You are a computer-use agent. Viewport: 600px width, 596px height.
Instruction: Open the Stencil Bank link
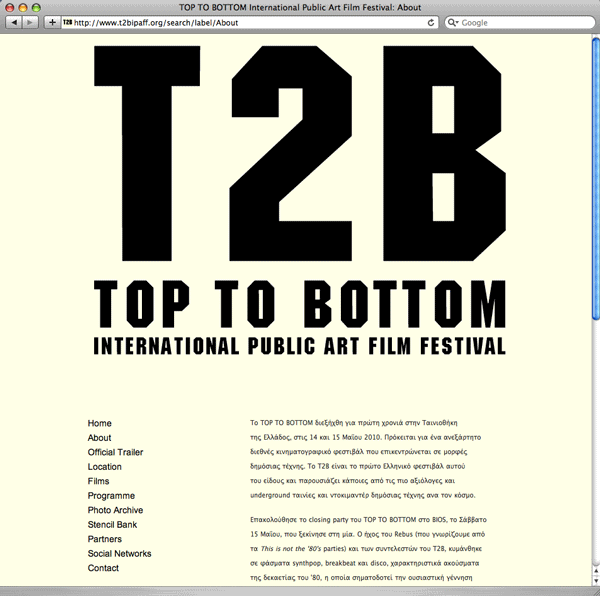click(112, 524)
